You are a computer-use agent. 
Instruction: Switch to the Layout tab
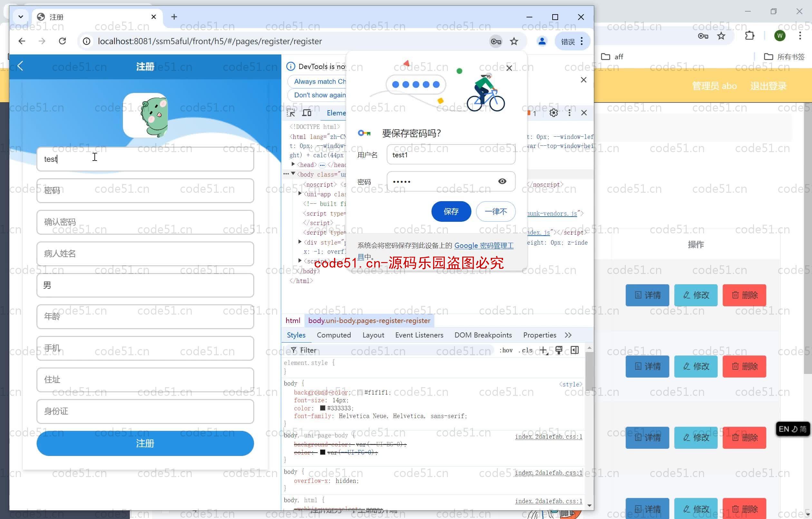coord(373,335)
